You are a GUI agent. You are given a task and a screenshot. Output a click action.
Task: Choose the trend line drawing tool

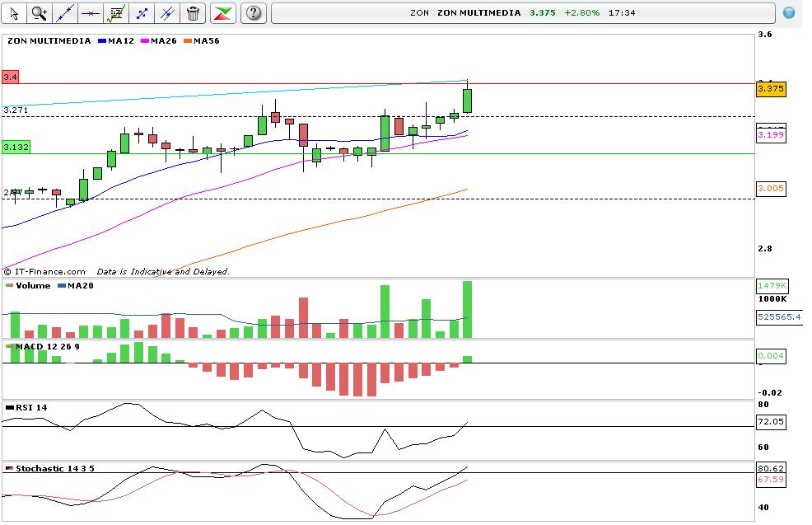[x=65, y=13]
